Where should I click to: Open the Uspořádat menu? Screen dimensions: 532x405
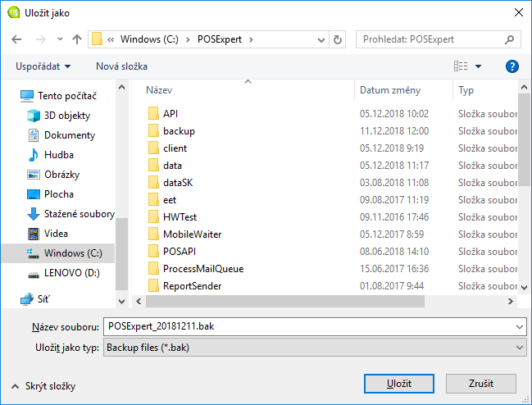(x=43, y=66)
